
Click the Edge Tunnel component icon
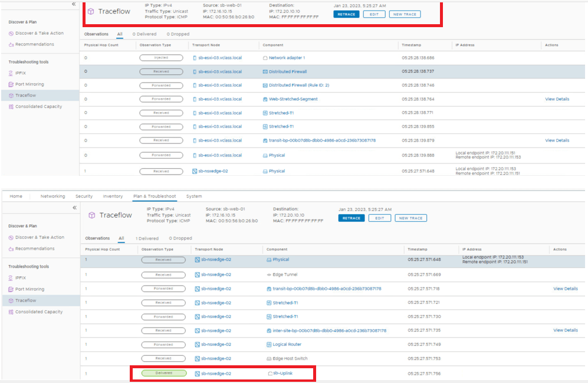point(270,275)
